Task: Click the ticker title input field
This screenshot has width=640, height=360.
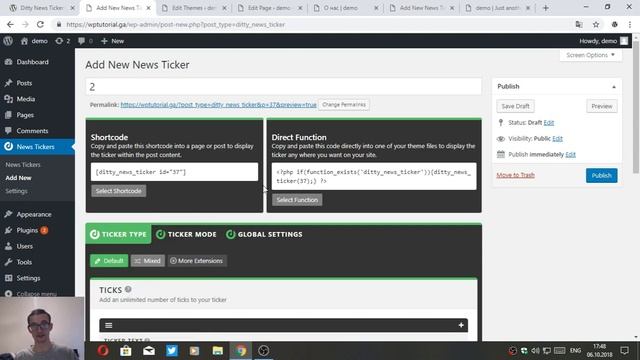Action: 283,87
